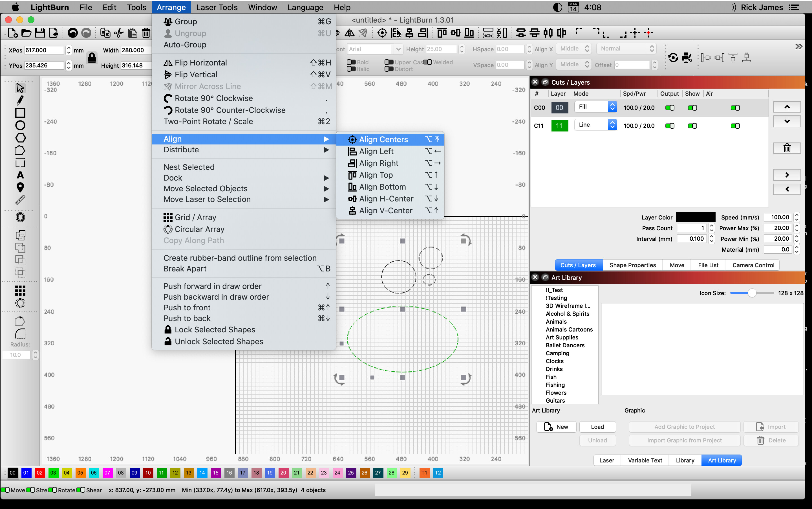
Task: Click the Undo toolbar icon
Action: click(73, 33)
